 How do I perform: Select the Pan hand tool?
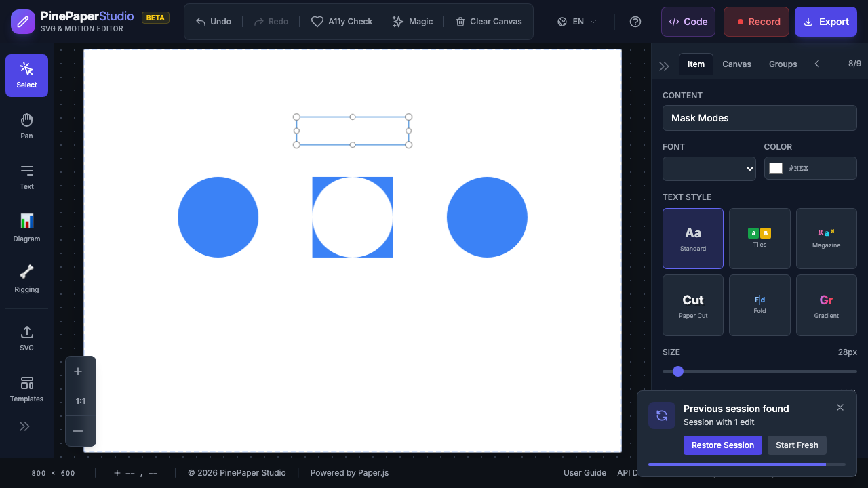(26, 126)
